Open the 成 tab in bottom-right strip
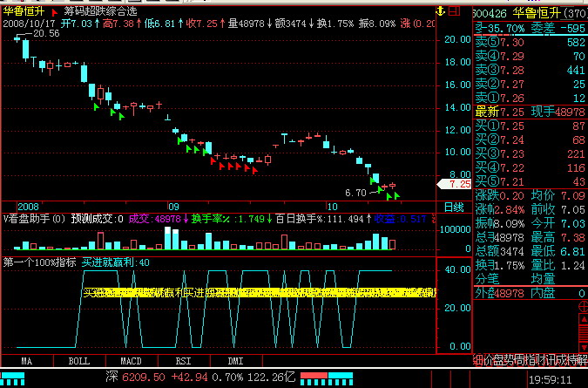 pos(562,360)
